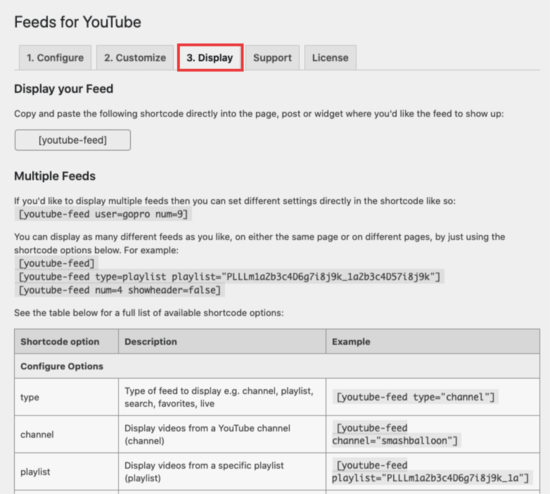
Task: Click the 'playlist' shortcode option cell
Action: [66, 472]
